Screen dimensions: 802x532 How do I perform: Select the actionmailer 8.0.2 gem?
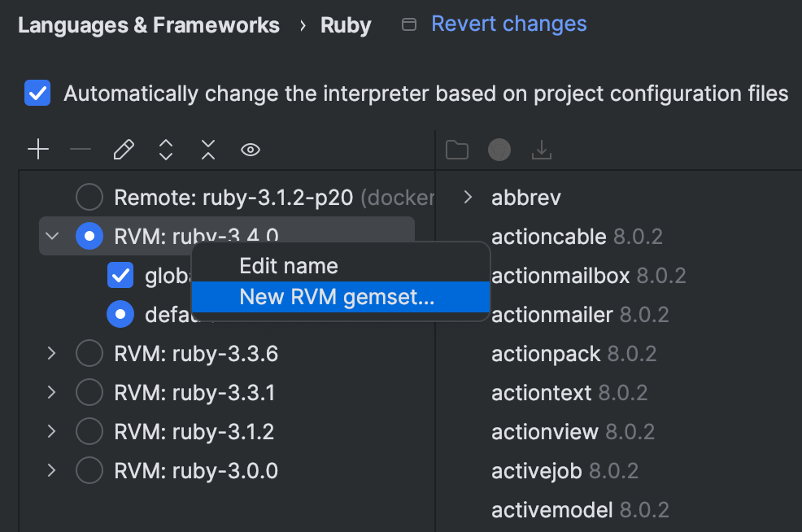(580, 315)
